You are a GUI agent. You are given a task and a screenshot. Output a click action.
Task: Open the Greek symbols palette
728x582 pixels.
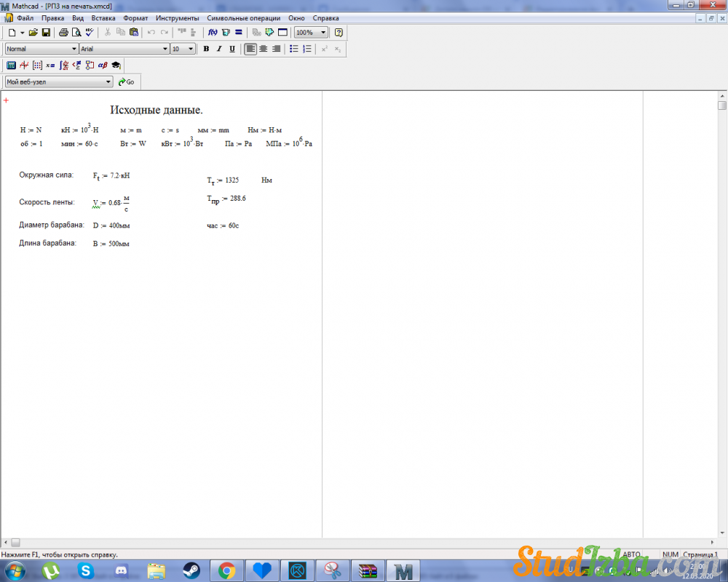(103, 65)
